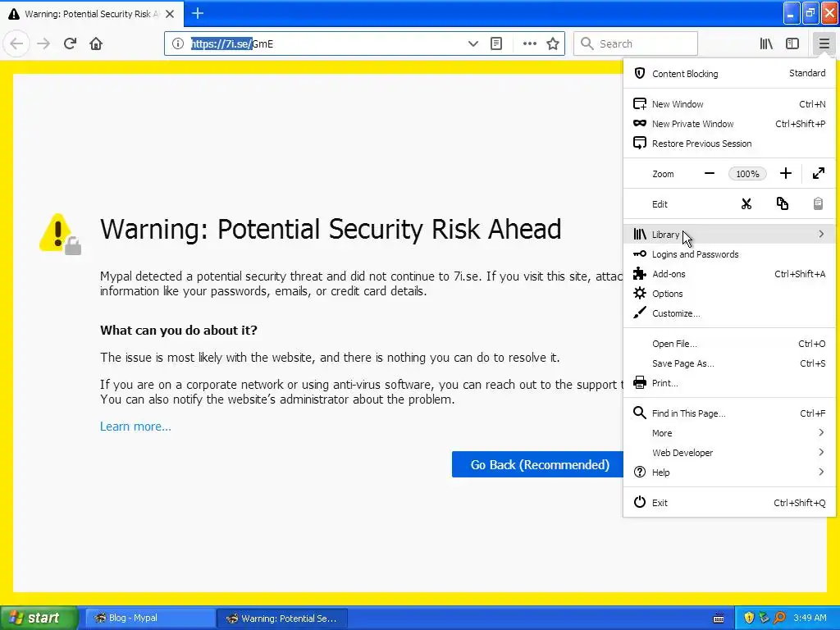Viewport: 840px width, 630px height.
Task: Open the Library toolbar icon
Action: [x=766, y=43]
